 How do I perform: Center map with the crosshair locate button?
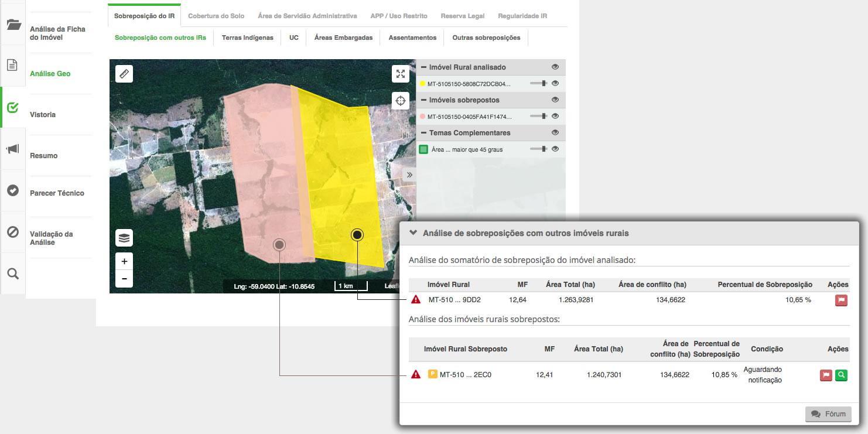pos(401,101)
